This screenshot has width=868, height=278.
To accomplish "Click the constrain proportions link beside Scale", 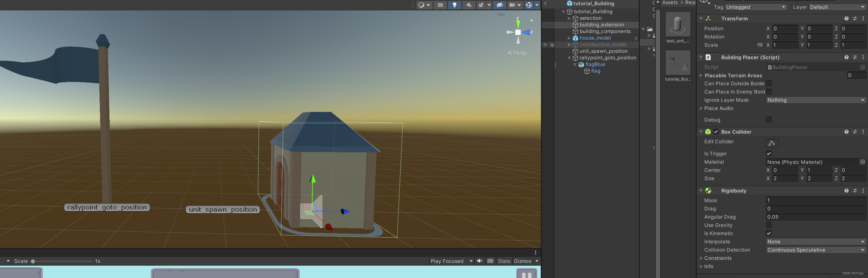I will [760, 45].
